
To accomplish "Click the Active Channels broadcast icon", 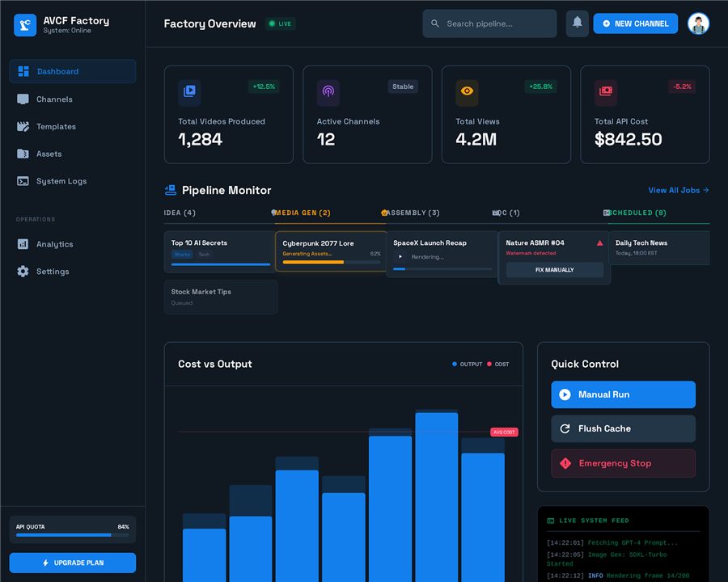I will [328, 92].
